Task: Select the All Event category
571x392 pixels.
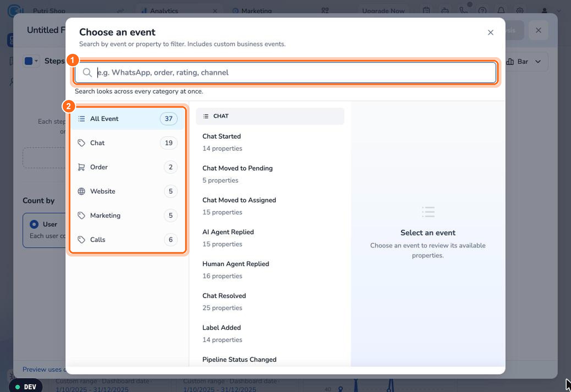Action: pos(128,119)
